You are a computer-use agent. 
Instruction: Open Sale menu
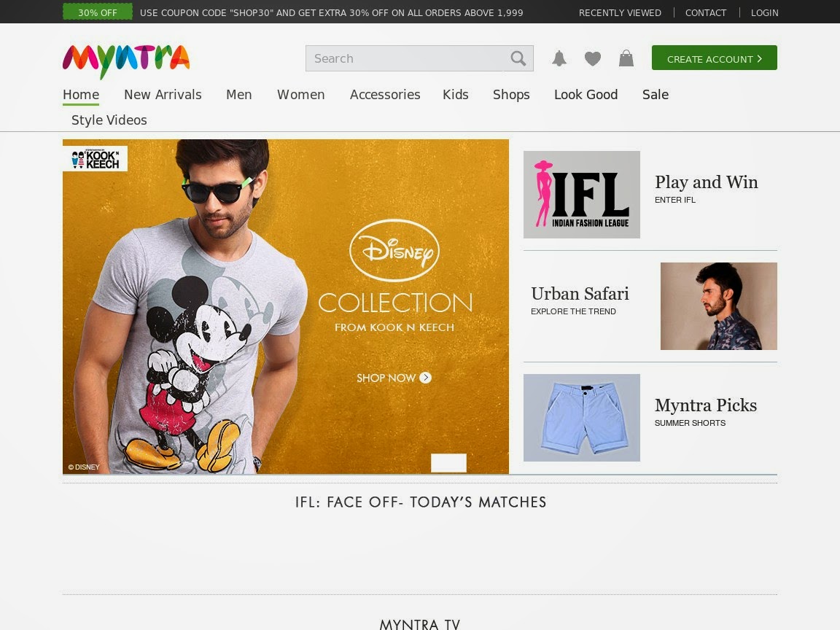(x=656, y=95)
